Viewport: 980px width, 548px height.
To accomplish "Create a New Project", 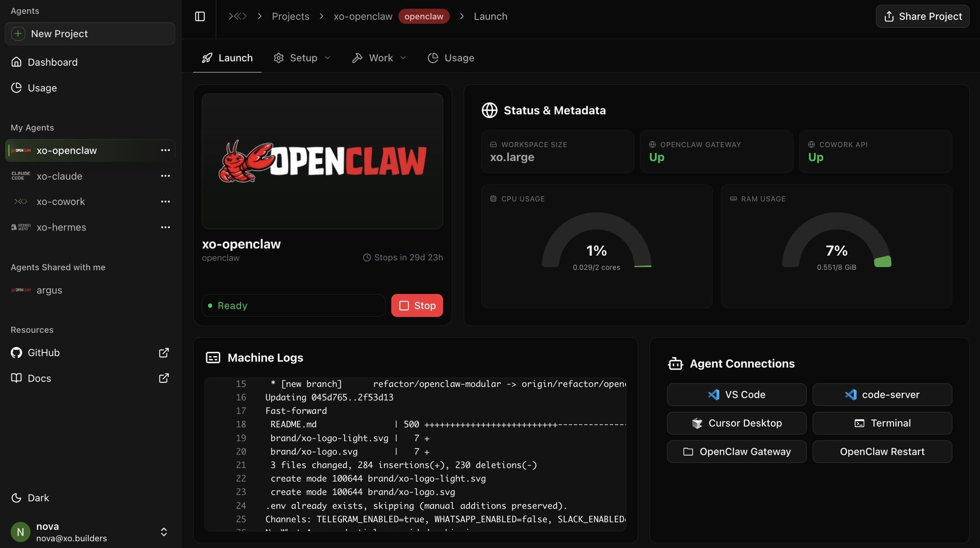I will point(90,34).
